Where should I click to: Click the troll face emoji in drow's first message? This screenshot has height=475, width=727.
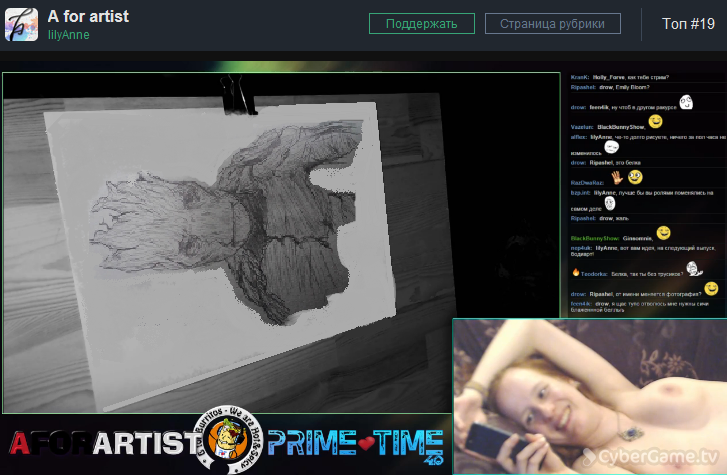686,102
